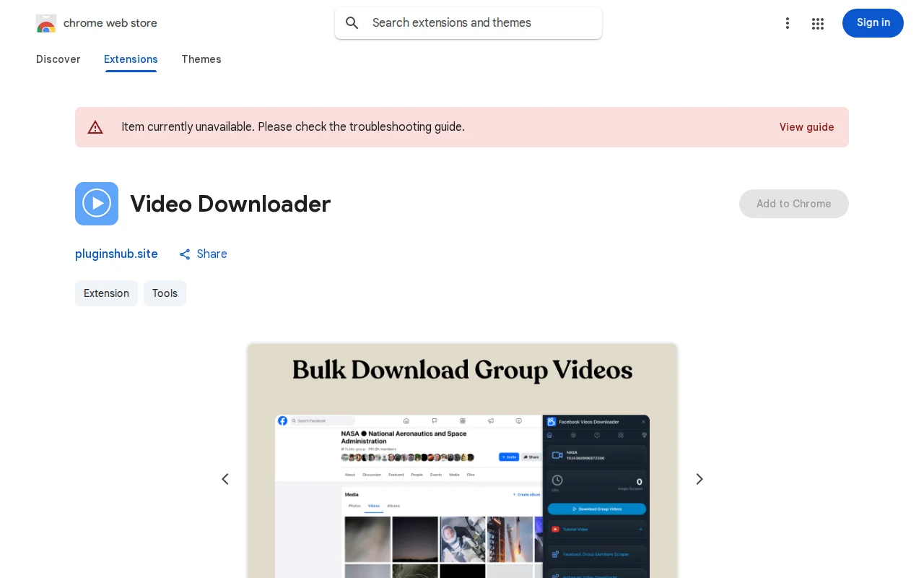This screenshot has width=924, height=578.
Task: Open the View guide link
Action: 806,127
